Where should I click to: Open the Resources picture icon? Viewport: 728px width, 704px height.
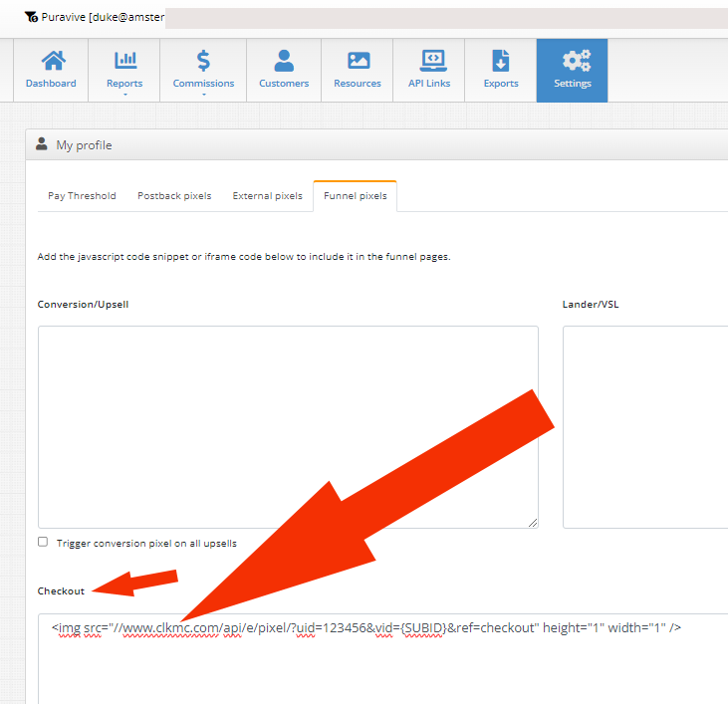[x=359, y=61]
